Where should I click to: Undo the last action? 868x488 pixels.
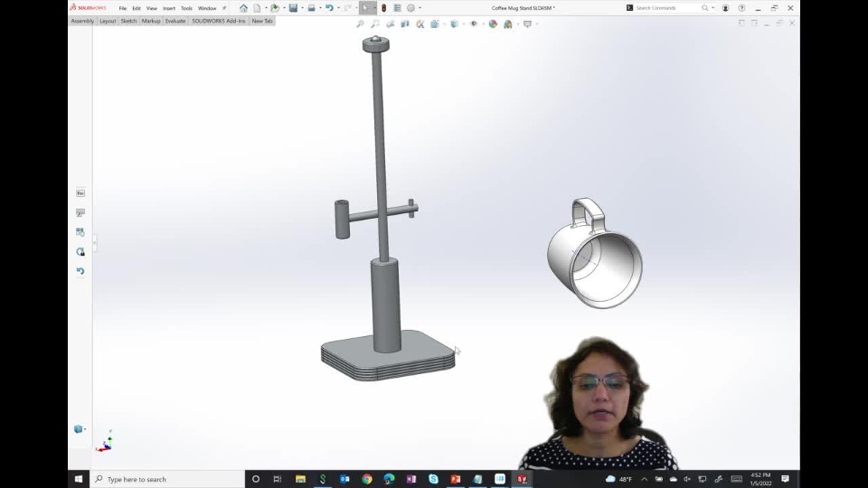(329, 8)
